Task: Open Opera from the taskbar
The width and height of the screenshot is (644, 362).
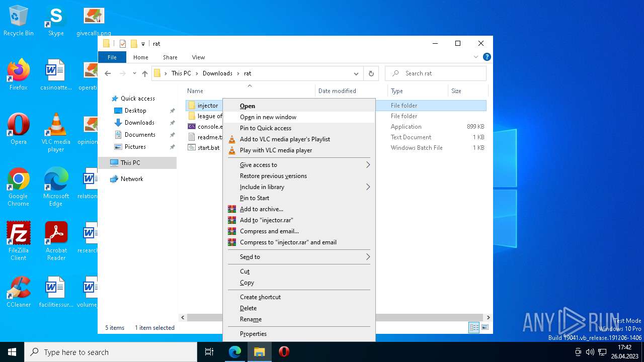Action: click(284, 352)
